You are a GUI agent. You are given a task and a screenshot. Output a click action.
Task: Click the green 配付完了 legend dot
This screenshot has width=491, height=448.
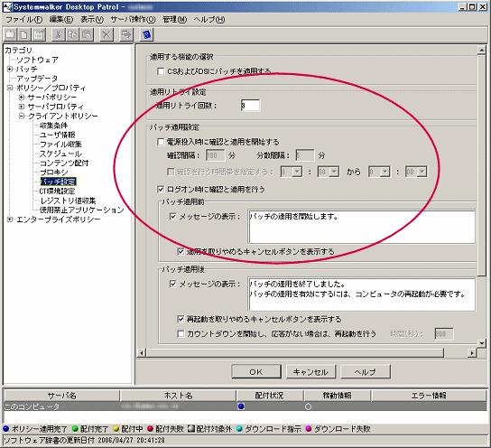[75, 428]
